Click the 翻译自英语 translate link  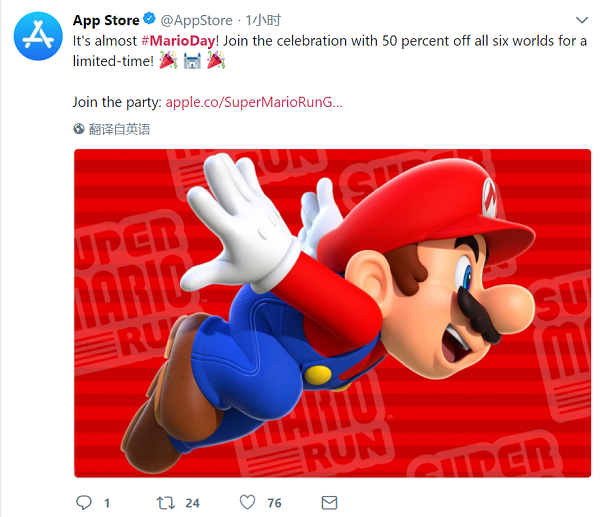tap(119, 129)
